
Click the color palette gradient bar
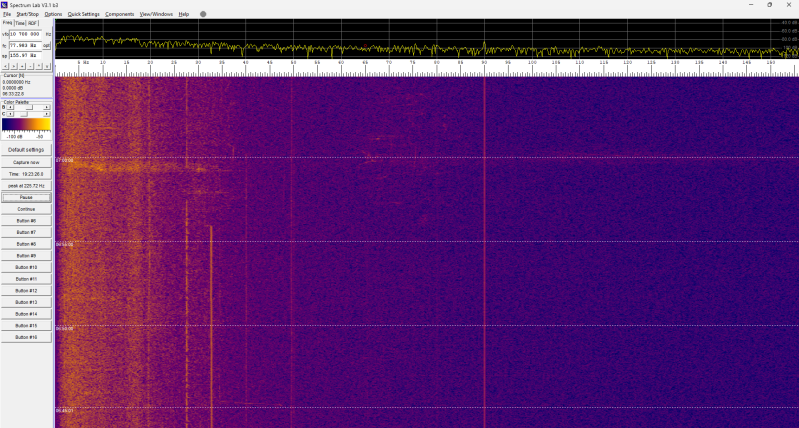(x=26, y=124)
